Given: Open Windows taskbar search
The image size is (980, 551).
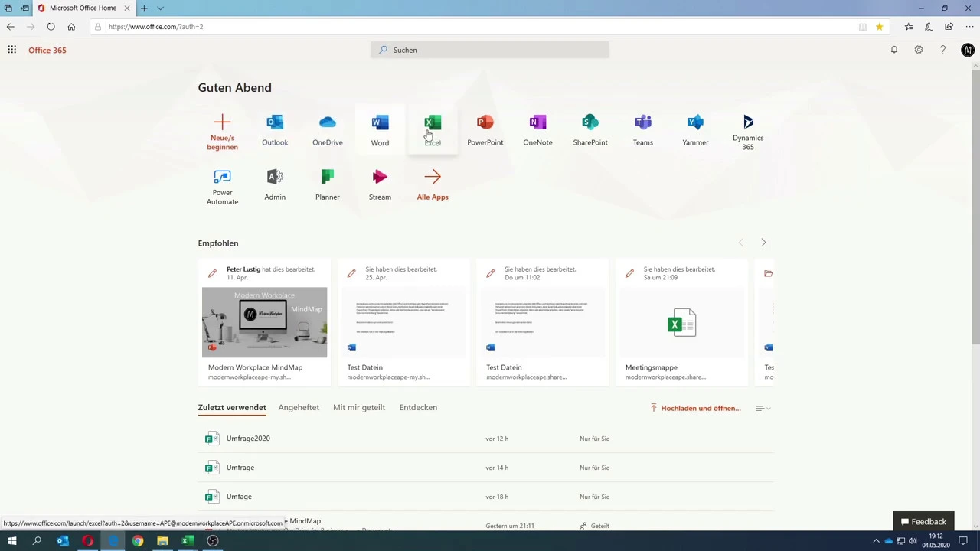Looking at the screenshot, I should click(x=37, y=541).
